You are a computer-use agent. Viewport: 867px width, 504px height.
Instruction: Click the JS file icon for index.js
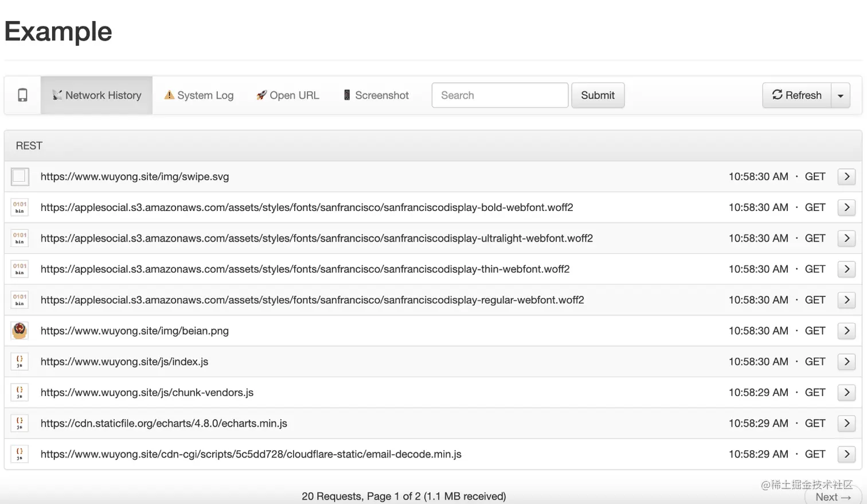click(x=19, y=362)
